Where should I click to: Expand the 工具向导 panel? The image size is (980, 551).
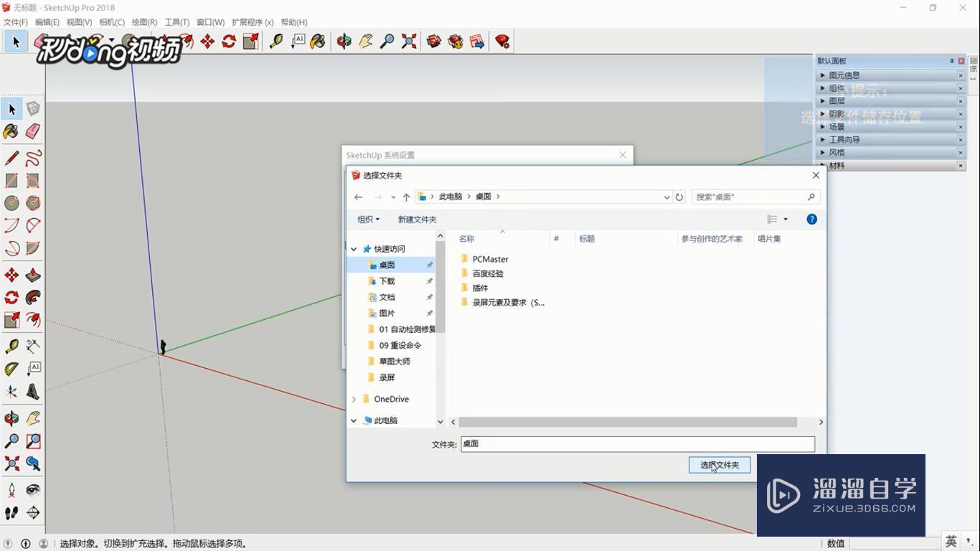(823, 139)
